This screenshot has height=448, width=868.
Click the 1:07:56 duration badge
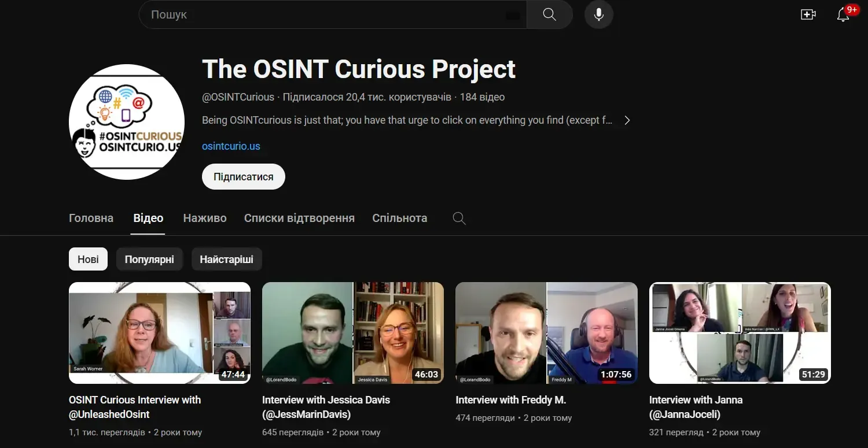616,375
